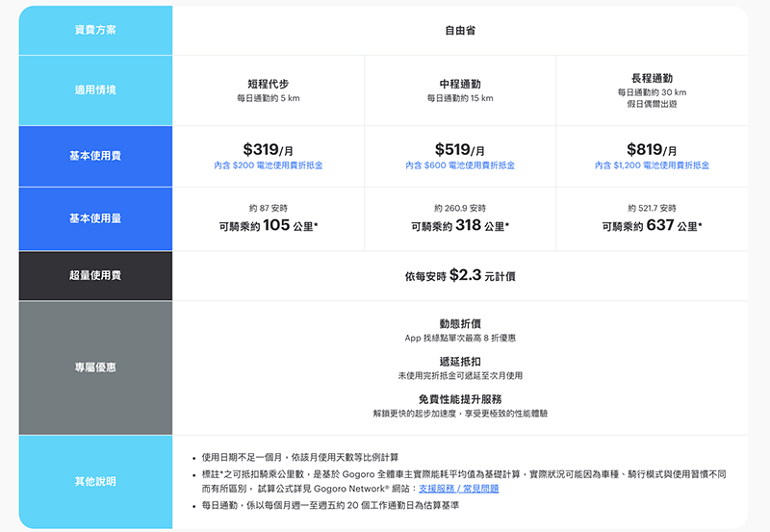Click the 資費方案 row header
The height and width of the screenshot is (532, 770).
[95, 30]
